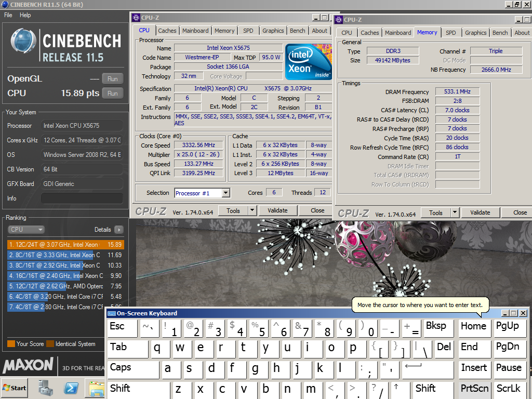
Task: Click the Your Score orange legend swatch
Action: tap(11, 344)
